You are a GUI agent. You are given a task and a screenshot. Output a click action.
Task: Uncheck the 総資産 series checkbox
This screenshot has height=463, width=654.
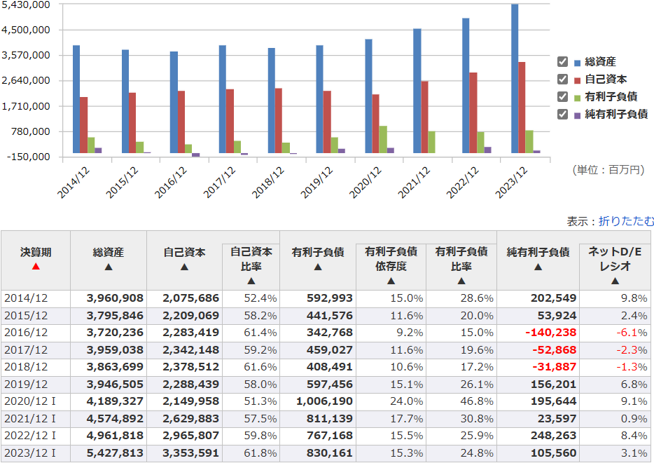(562, 62)
